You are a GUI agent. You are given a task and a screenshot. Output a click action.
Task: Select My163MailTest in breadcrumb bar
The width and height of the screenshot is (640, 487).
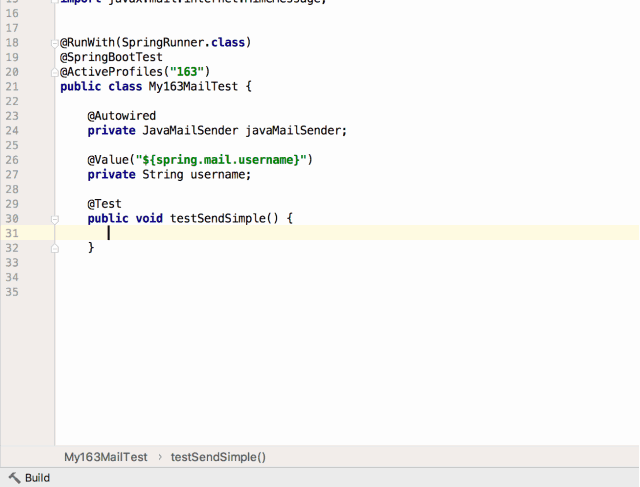105,457
